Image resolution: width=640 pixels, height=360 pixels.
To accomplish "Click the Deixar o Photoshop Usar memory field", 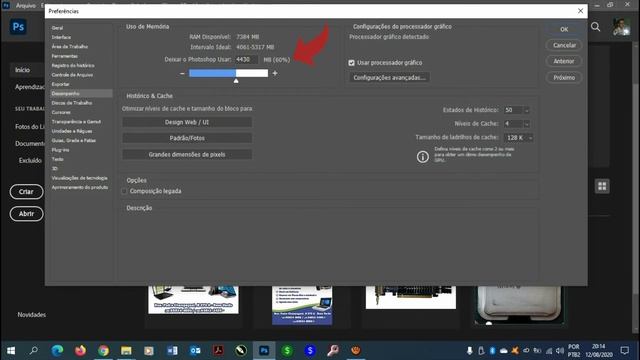I will (x=246, y=60).
